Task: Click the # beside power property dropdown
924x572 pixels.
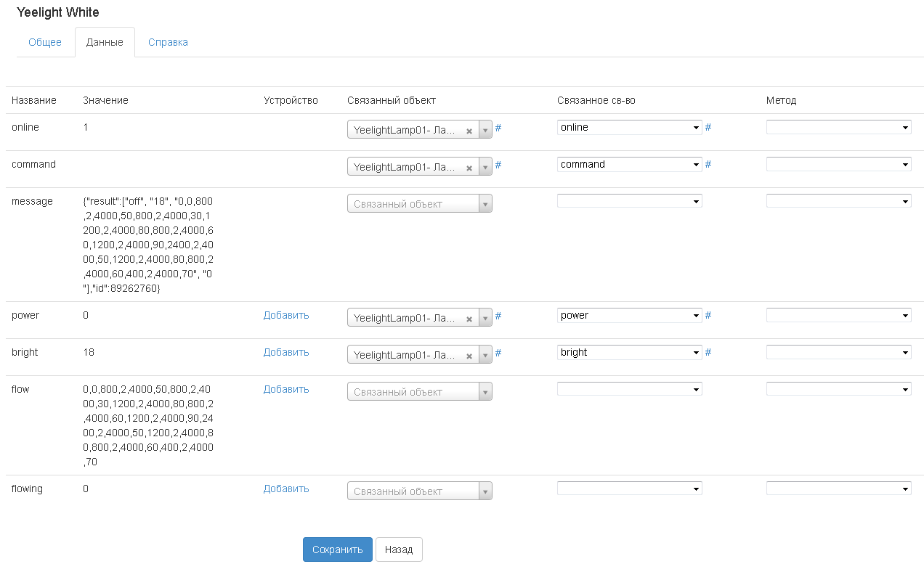Action: click(x=708, y=316)
